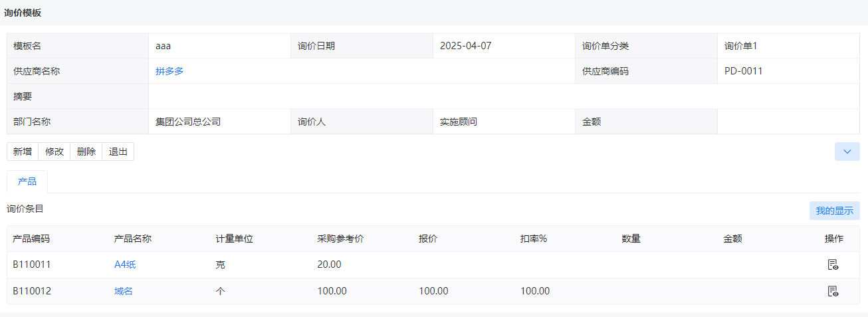The height and width of the screenshot is (317, 868).
Task: Expand the blue chevron-down button
Action: pos(847,152)
